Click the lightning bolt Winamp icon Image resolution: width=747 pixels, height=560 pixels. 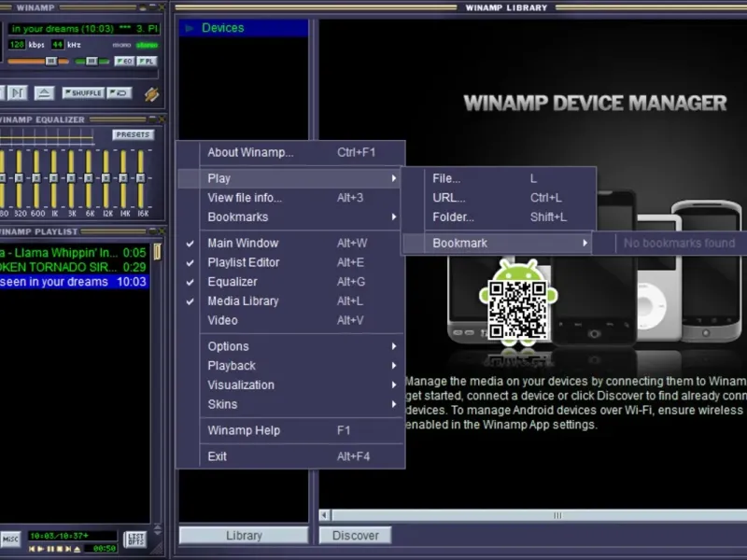coord(151,94)
